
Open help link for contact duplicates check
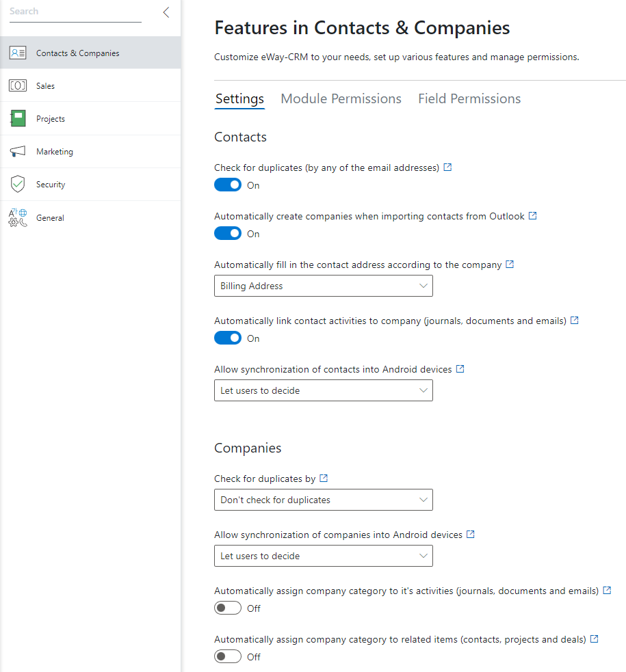(447, 167)
